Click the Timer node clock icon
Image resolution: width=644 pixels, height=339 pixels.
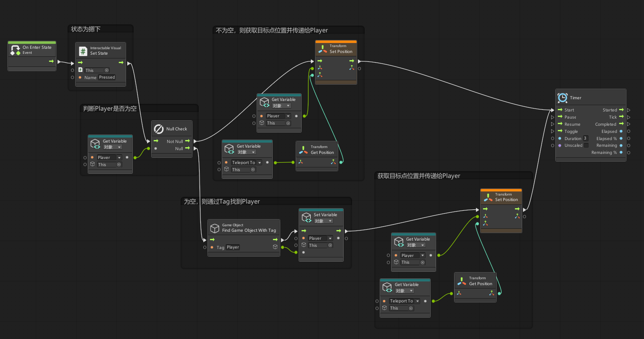pos(563,98)
